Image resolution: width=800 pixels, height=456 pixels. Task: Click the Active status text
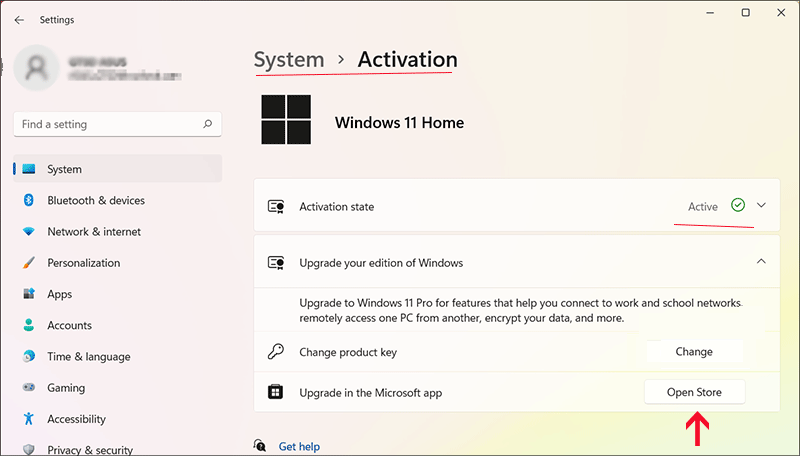coord(703,206)
